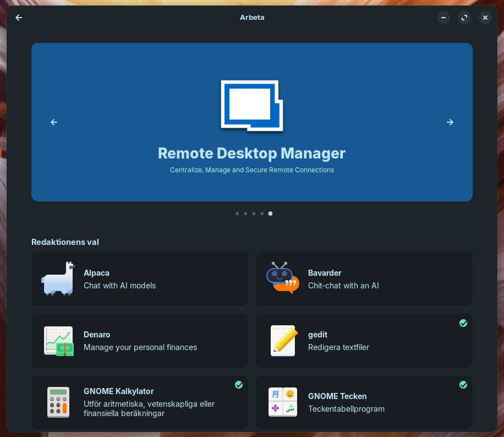The image size is (504, 437).
Task: Open the Denaro app title
Action: [x=97, y=335]
